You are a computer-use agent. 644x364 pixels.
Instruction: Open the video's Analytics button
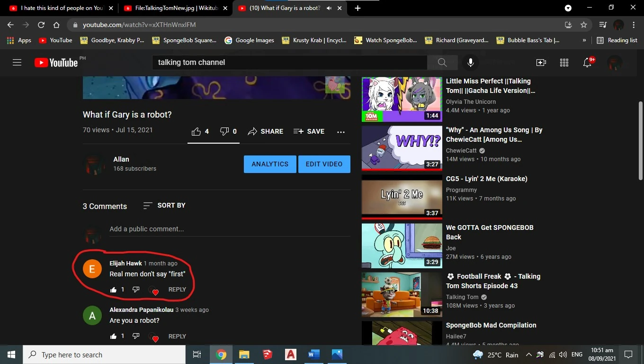click(270, 164)
